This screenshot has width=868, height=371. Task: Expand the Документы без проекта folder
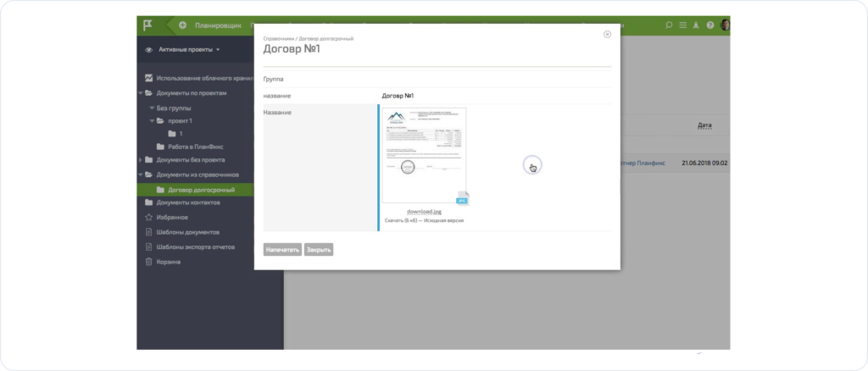141,159
